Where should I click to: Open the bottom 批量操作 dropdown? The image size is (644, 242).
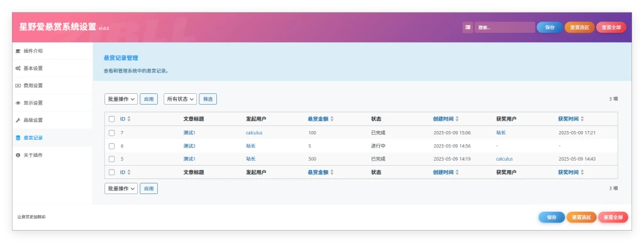[x=121, y=188]
